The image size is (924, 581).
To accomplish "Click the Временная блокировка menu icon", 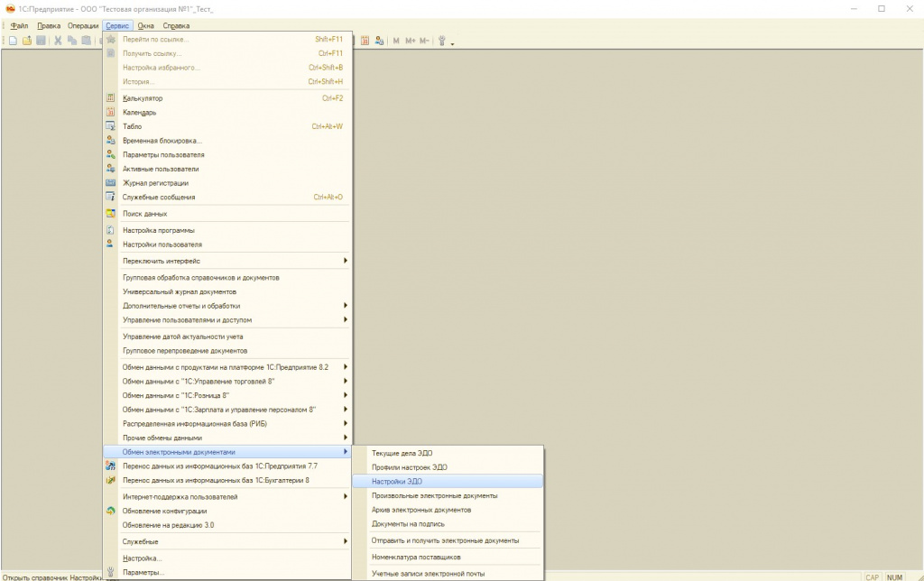I will point(110,140).
